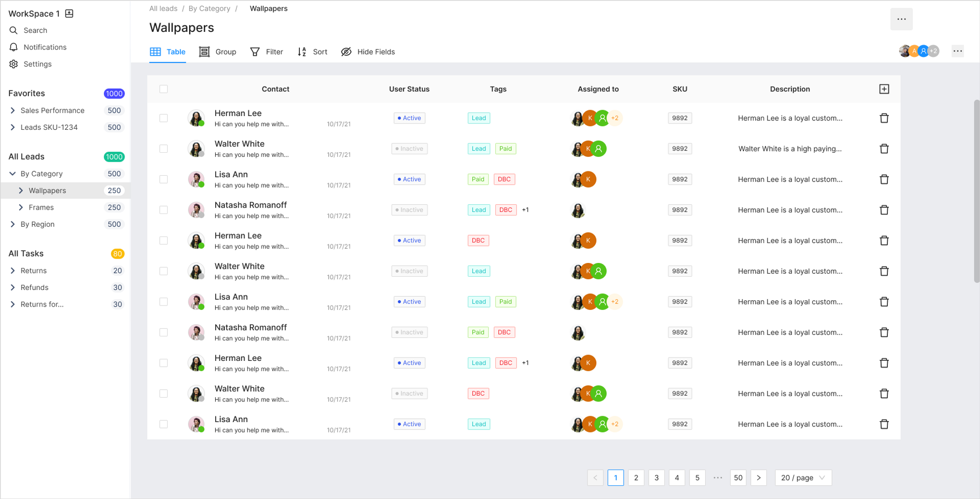Switch to the Table view tab
Screen dimensions: 980x499
pos(168,52)
